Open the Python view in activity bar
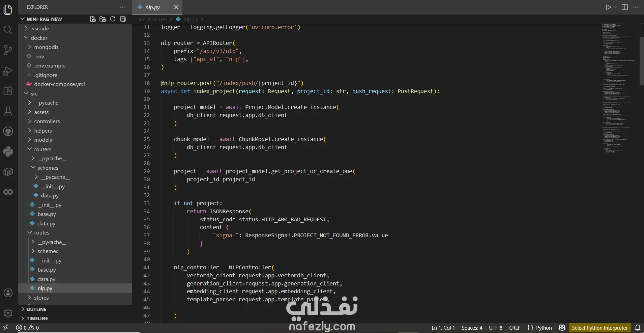Image resolution: width=644 pixels, height=333 pixels. [8, 151]
